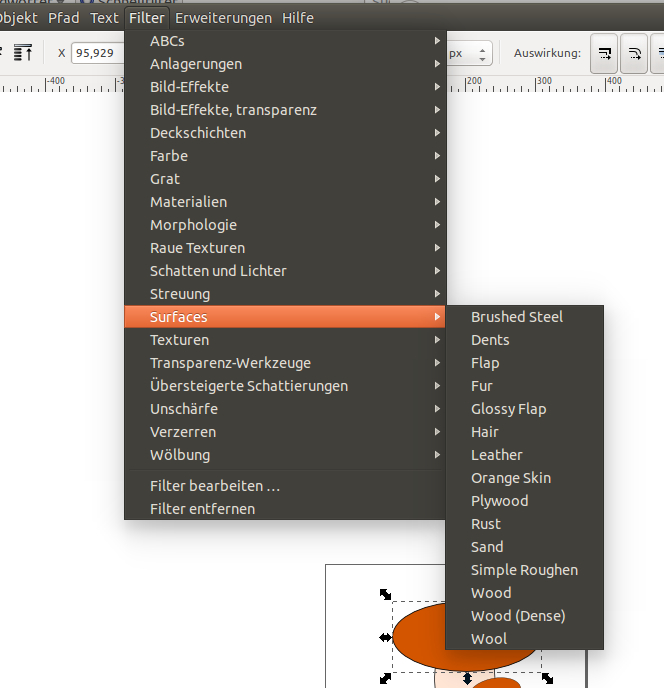
Task: Open the Deckschichten submenu
Action: pyautogui.click(x=285, y=133)
